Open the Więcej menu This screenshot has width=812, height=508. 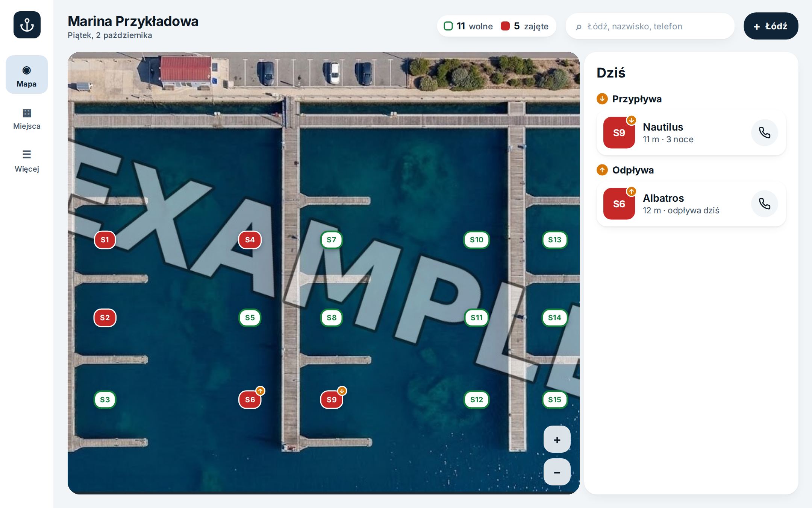click(x=27, y=161)
